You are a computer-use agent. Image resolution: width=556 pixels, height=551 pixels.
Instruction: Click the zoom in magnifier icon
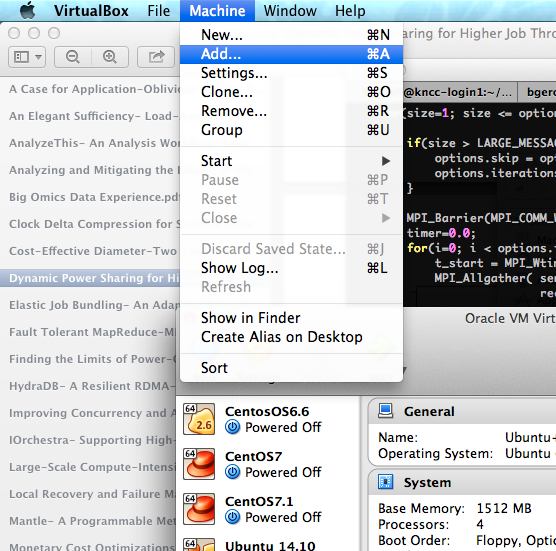110,57
